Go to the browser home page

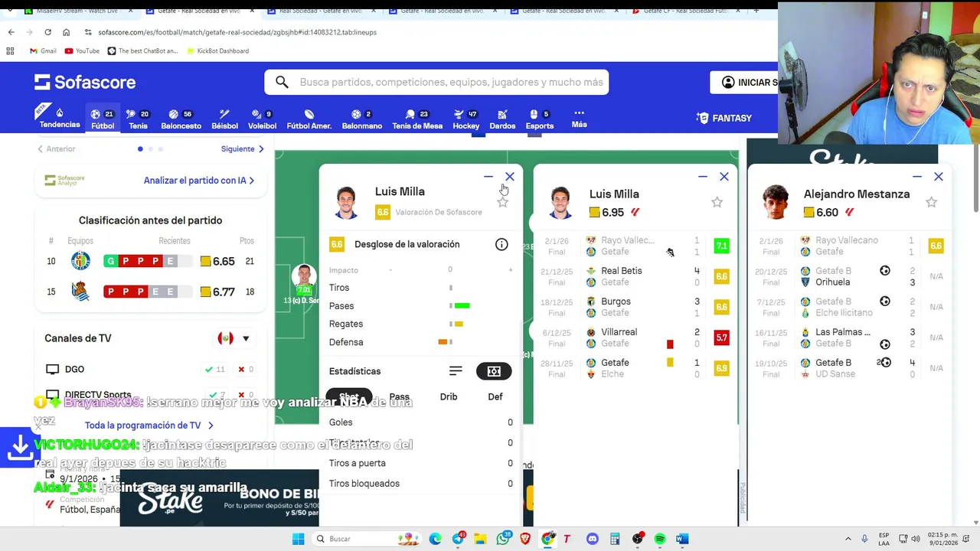coord(66,32)
